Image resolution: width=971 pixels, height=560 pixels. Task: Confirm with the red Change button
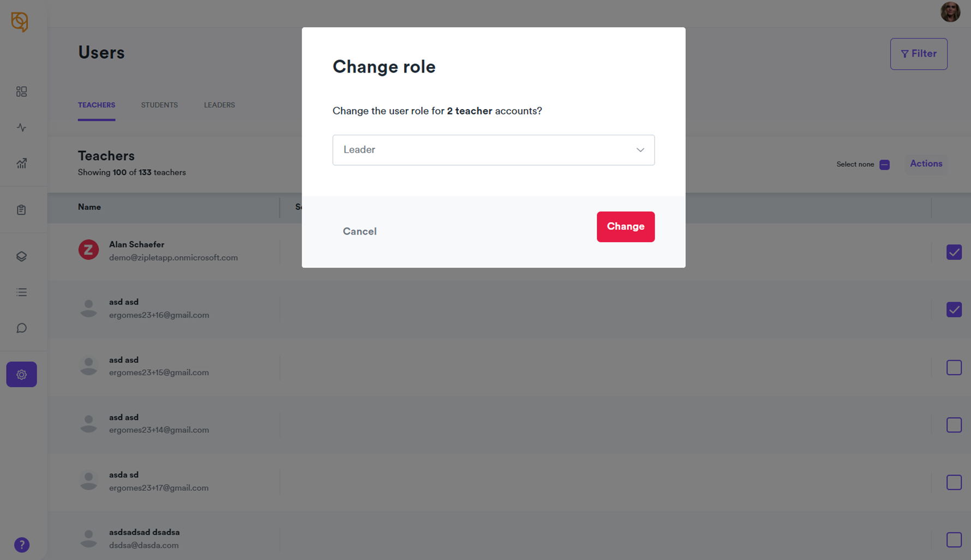pyautogui.click(x=625, y=227)
